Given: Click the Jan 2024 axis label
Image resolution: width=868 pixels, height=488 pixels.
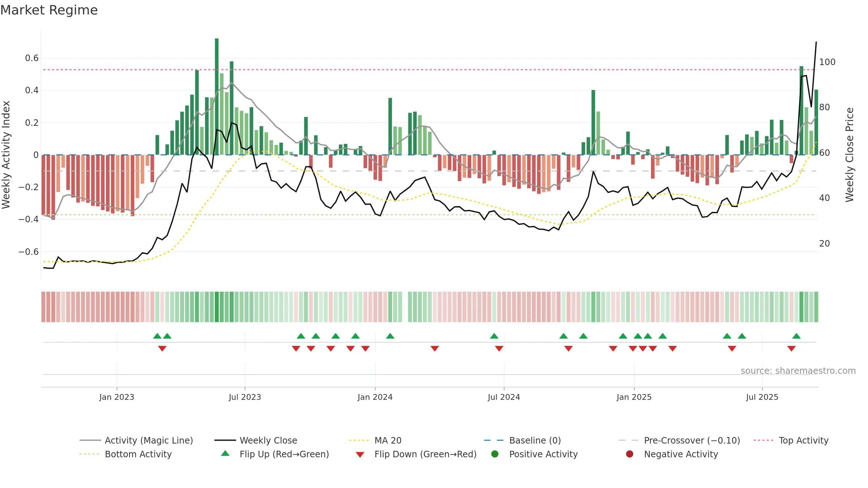Looking at the screenshot, I should (375, 397).
